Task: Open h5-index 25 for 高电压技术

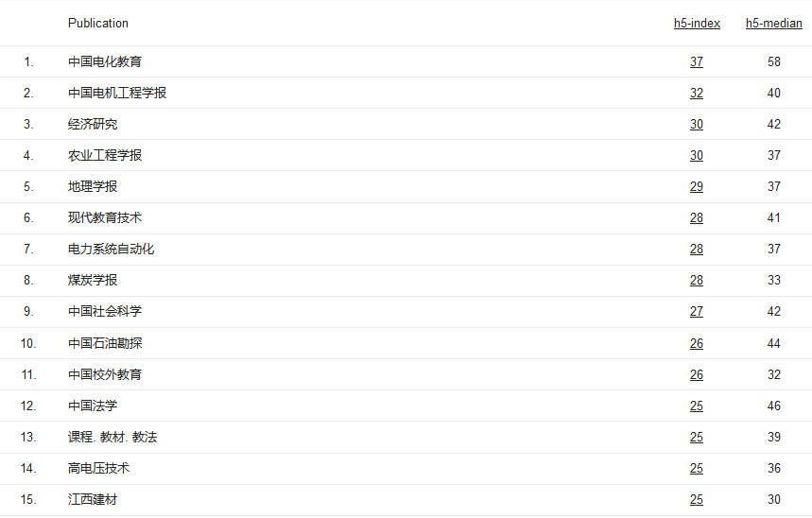Action: [x=697, y=469]
